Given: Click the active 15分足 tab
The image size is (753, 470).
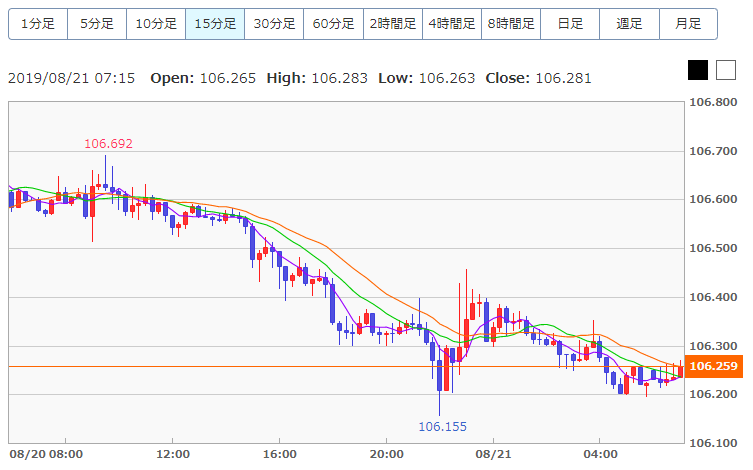Looking at the screenshot, I should pyautogui.click(x=215, y=24).
